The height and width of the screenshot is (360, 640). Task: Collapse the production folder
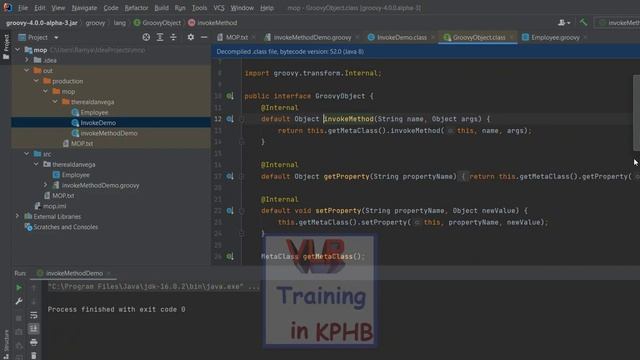pyautogui.click(x=36, y=81)
